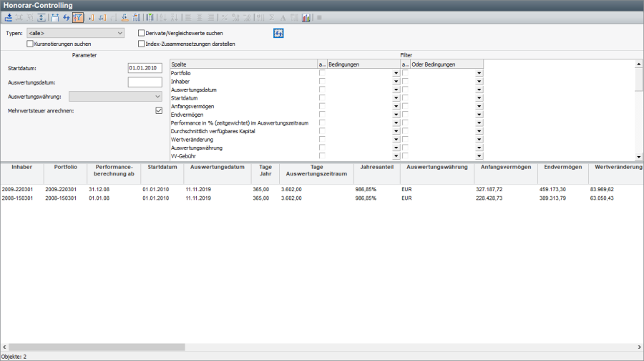Uncheck Mehrwertsteuer anrechnen checkbox
644x361 pixels.
coord(159,110)
